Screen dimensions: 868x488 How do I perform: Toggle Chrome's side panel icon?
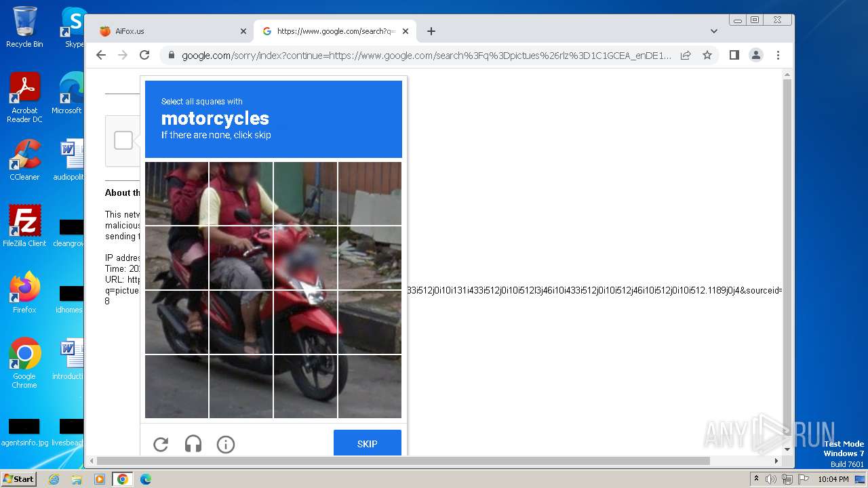(734, 55)
